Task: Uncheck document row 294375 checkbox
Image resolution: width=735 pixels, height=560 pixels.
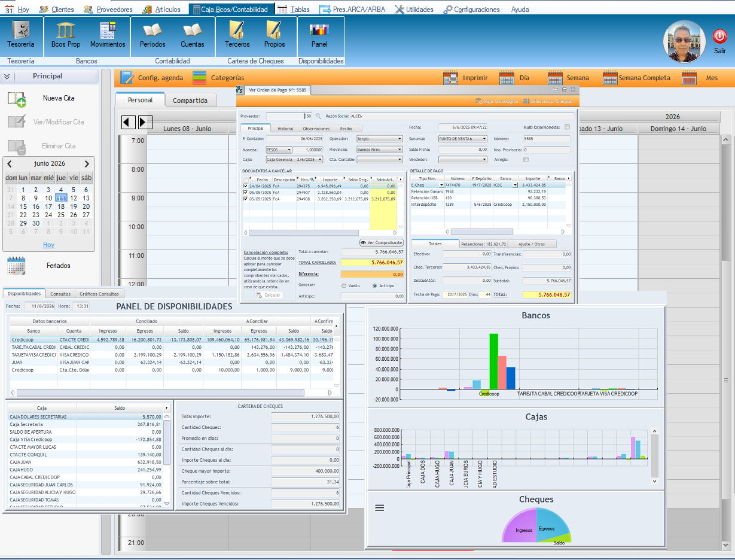Action: pyautogui.click(x=246, y=185)
